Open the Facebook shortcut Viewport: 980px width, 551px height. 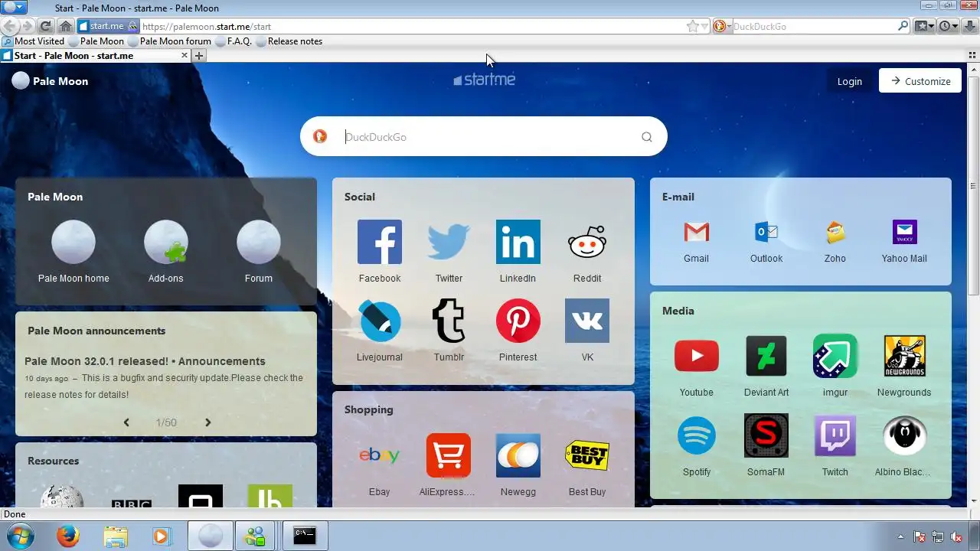point(380,242)
